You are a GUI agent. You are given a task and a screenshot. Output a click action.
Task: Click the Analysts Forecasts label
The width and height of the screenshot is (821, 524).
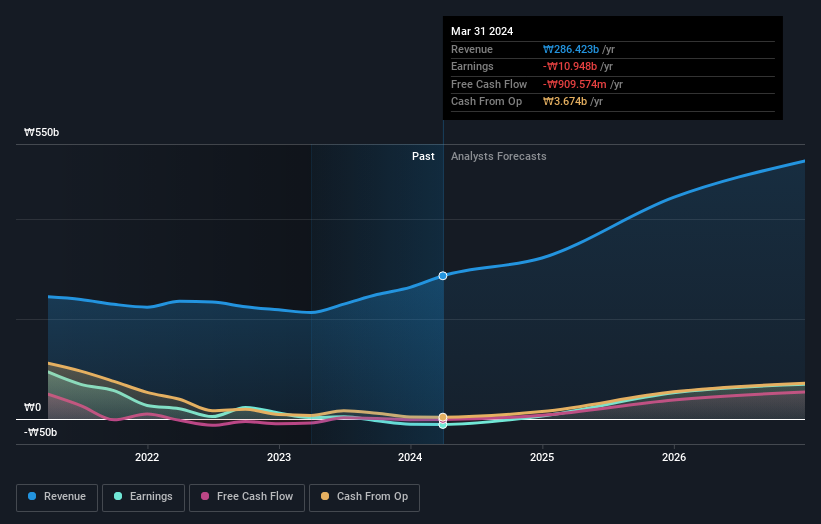click(498, 156)
